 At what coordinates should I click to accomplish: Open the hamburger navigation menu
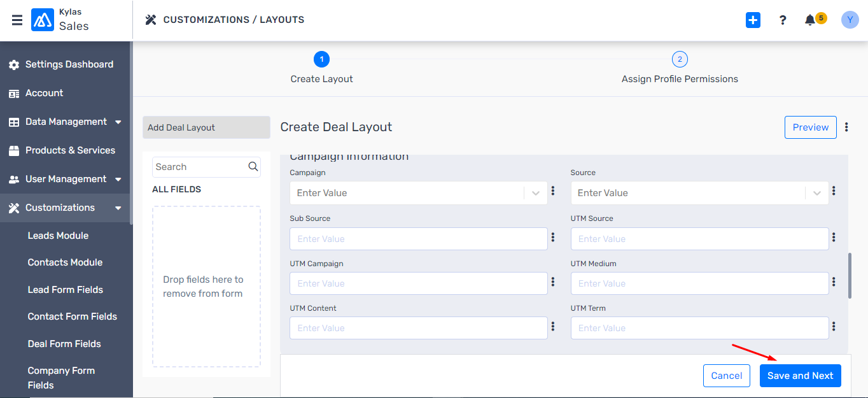[x=17, y=20]
